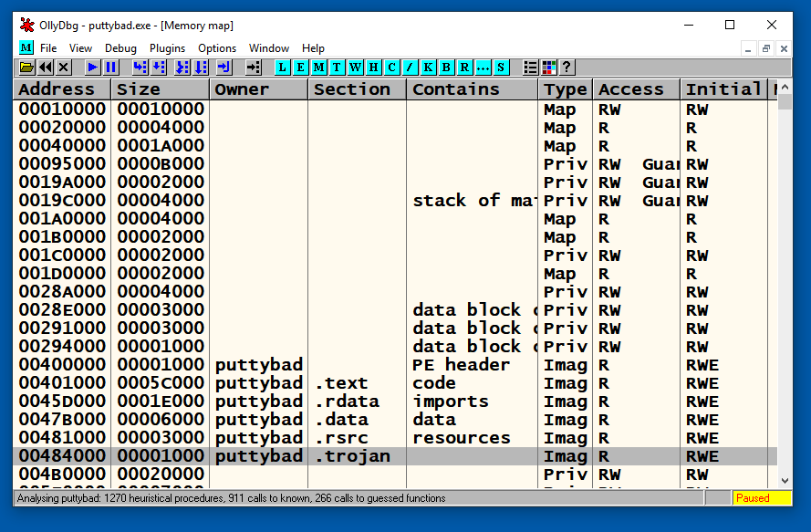Open the Appearance color options icon

pyautogui.click(x=549, y=68)
